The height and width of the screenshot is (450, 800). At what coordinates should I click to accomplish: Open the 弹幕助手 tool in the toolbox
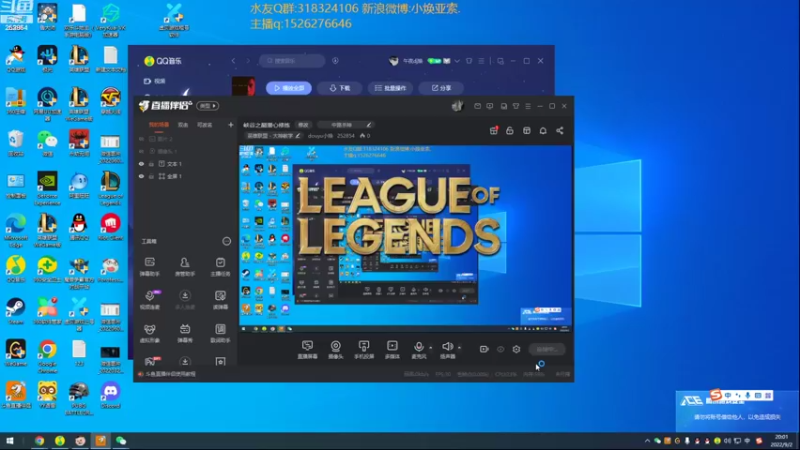point(149,266)
